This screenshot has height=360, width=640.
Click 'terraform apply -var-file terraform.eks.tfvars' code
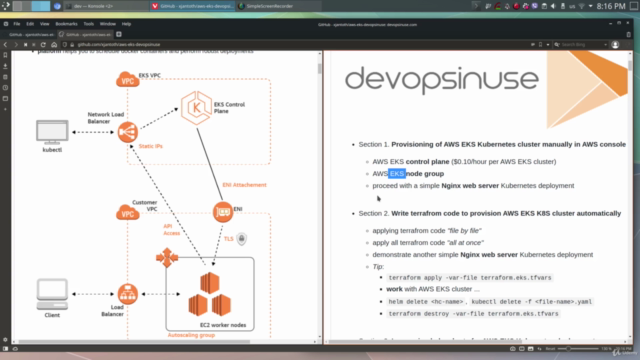[470, 278]
